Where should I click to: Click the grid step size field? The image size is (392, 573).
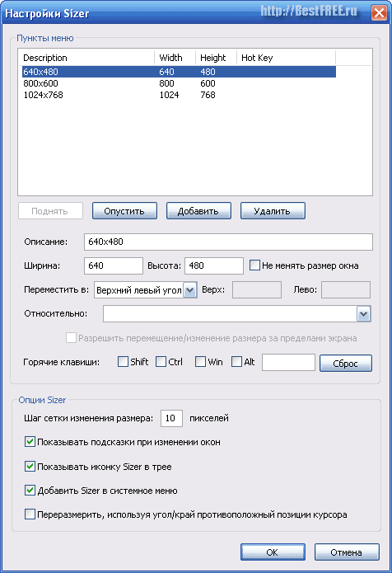[x=171, y=418]
